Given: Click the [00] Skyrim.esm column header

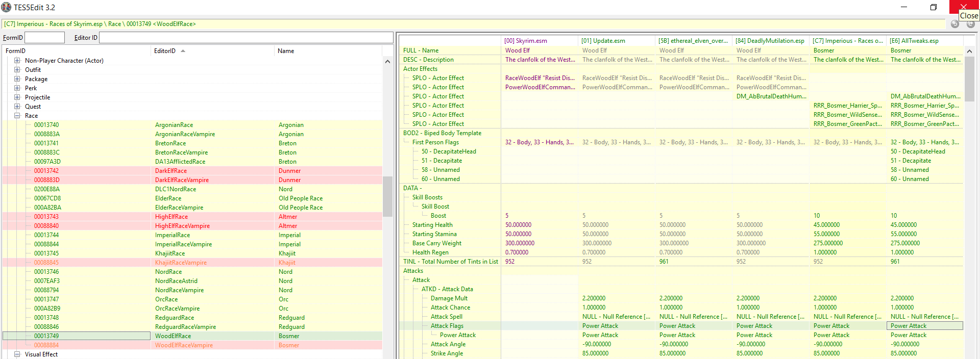Looking at the screenshot, I should 540,41.
